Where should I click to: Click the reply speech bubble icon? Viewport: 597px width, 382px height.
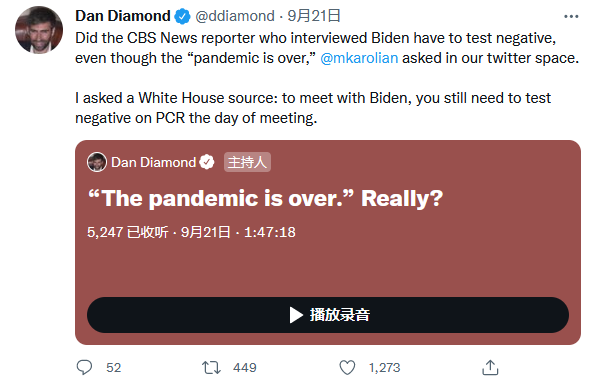(x=84, y=368)
